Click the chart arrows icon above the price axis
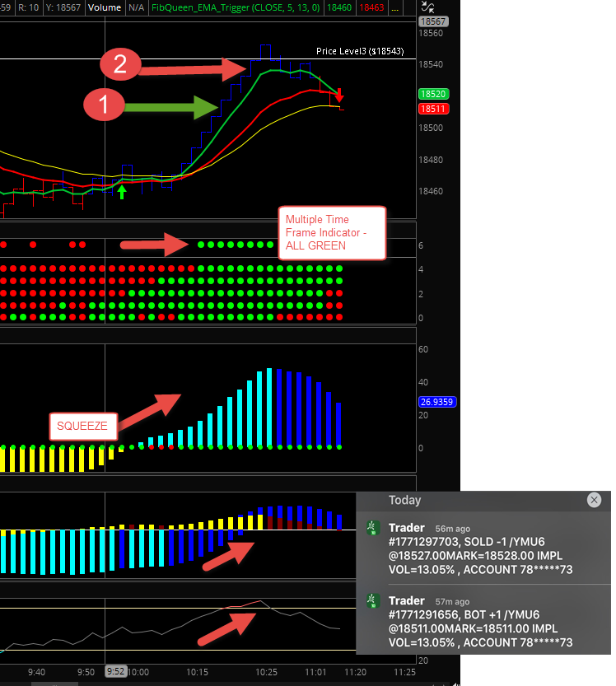This screenshot has height=686, width=616. (x=427, y=7)
